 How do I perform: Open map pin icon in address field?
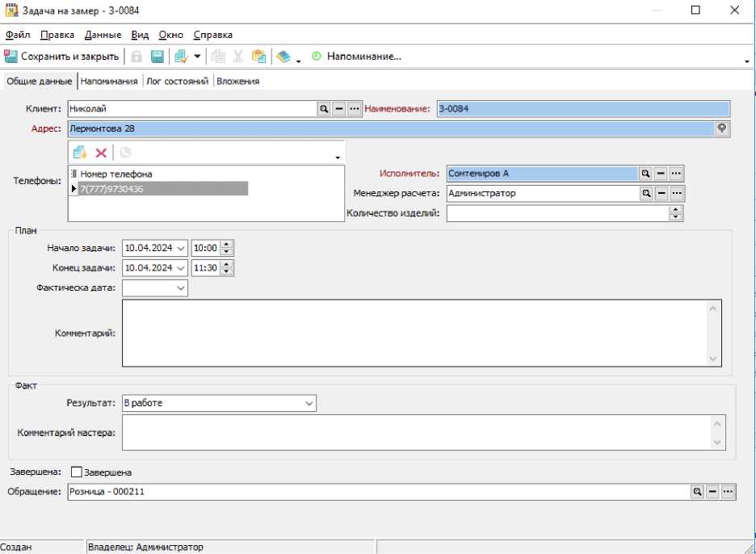(722, 128)
